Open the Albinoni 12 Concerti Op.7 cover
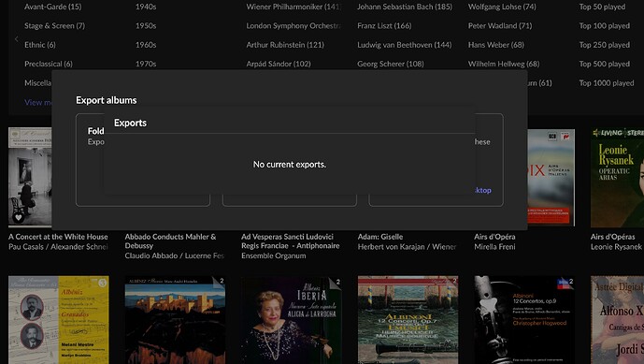 click(408, 320)
